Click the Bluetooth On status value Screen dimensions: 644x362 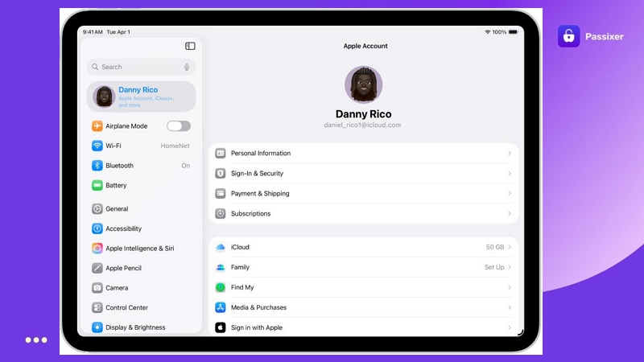(x=186, y=166)
